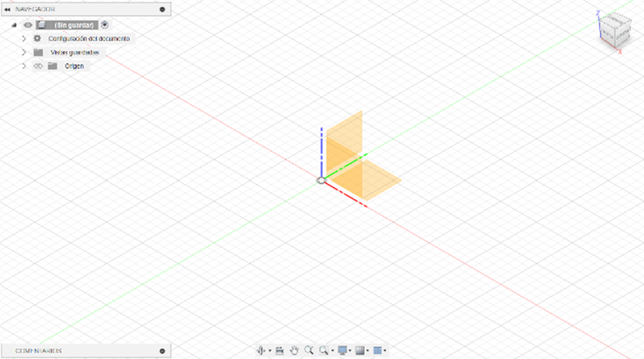Activate the (Sin guardar) component radio button

(x=105, y=25)
